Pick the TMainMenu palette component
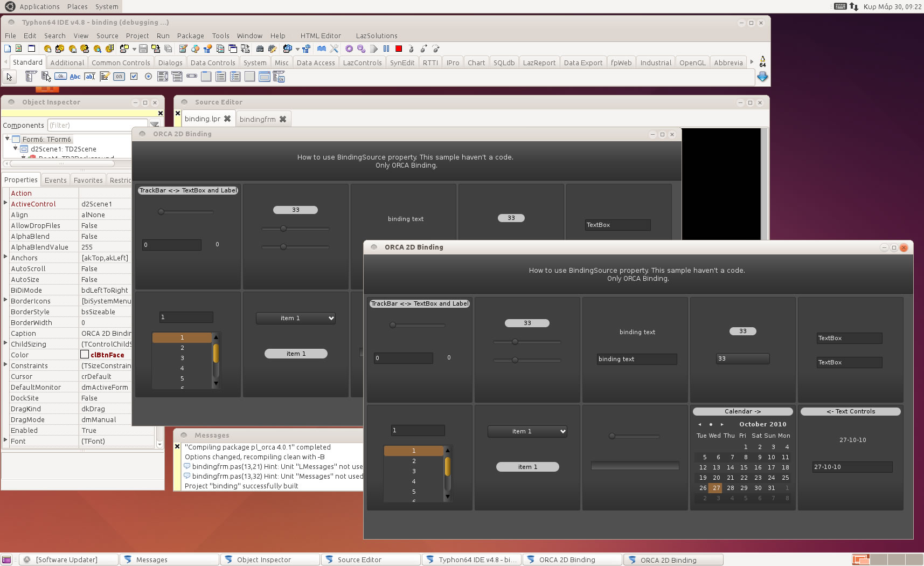924x566 pixels. (31, 77)
